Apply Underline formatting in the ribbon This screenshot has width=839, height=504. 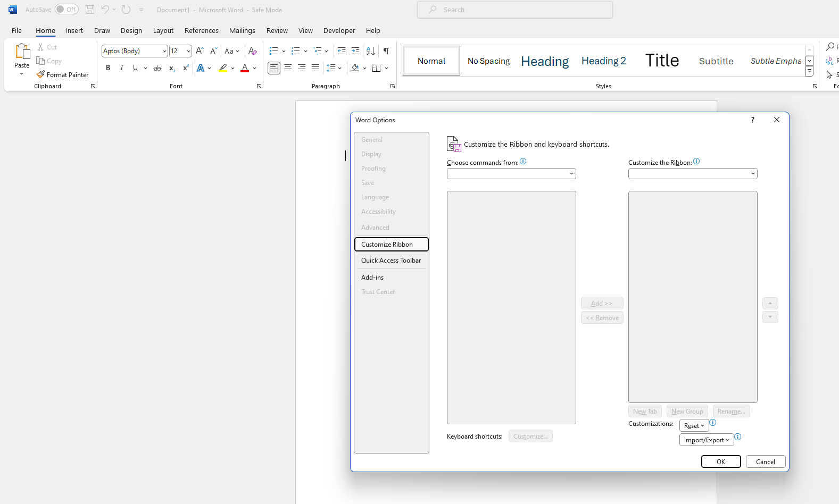136,68
